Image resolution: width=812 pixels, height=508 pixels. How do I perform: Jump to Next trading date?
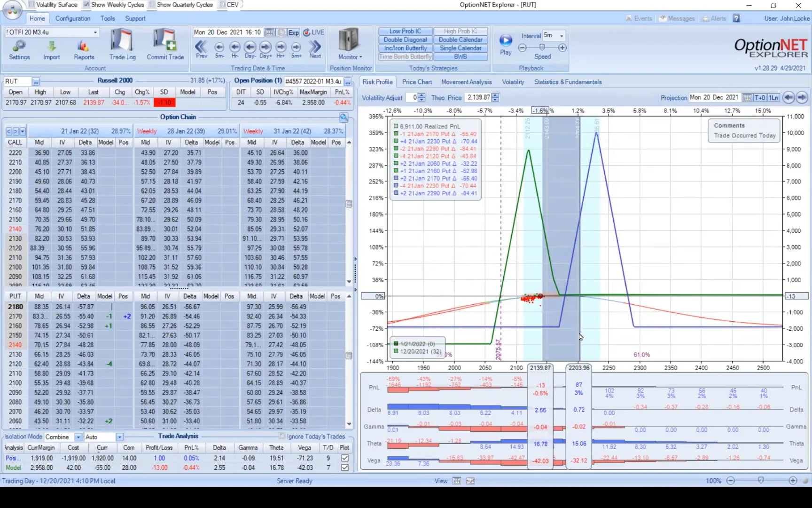click(315, 49)
